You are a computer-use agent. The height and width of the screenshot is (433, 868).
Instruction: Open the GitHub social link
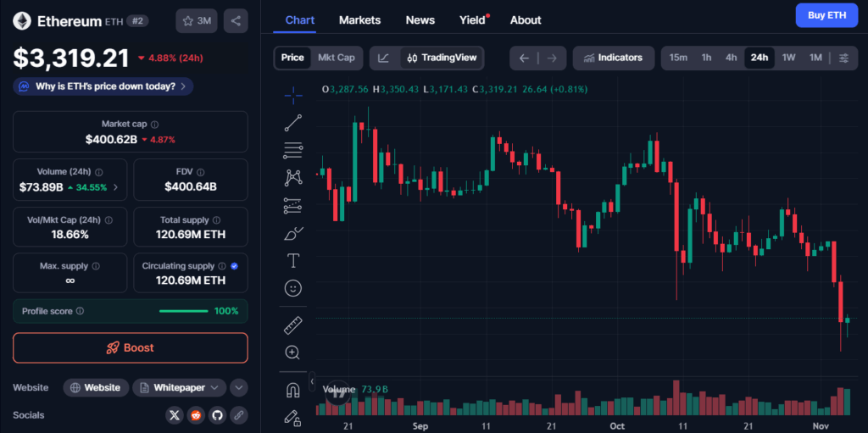pos(217,414)
